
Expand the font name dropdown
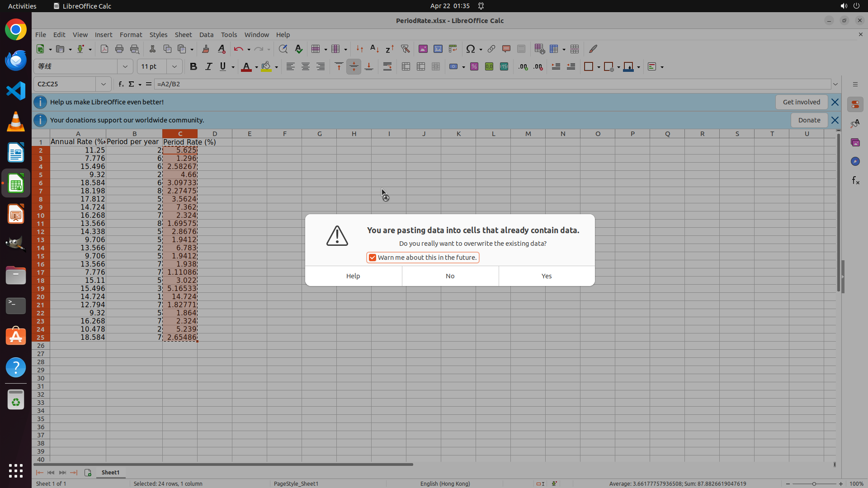pos(125,66)
